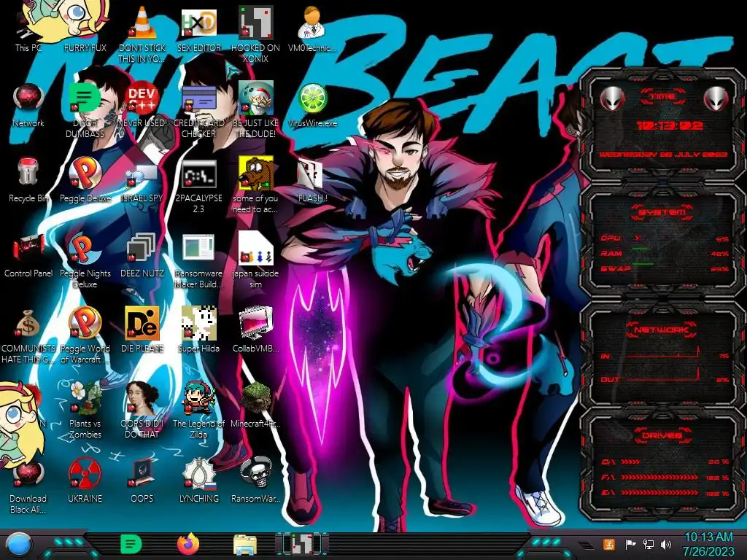747x560 pixels.
Task: Open CREDIT CARD CHECKER shortcut
Action: tap(198, 111)
